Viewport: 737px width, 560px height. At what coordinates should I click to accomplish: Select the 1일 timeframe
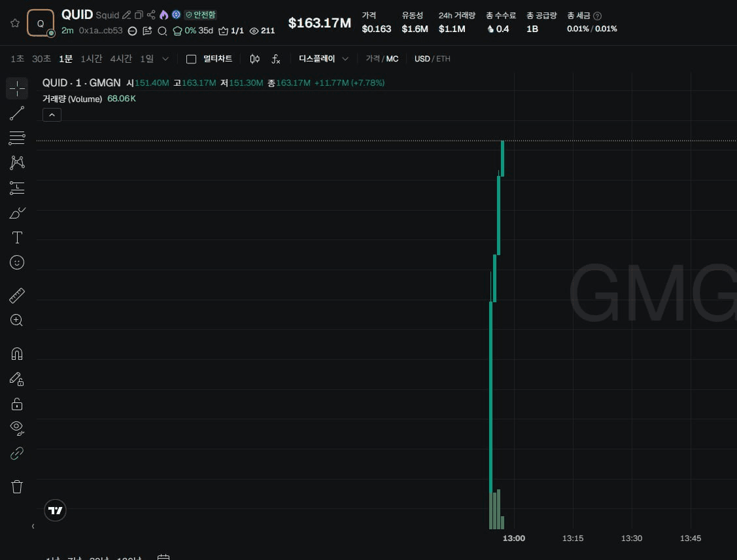[146, 59]
